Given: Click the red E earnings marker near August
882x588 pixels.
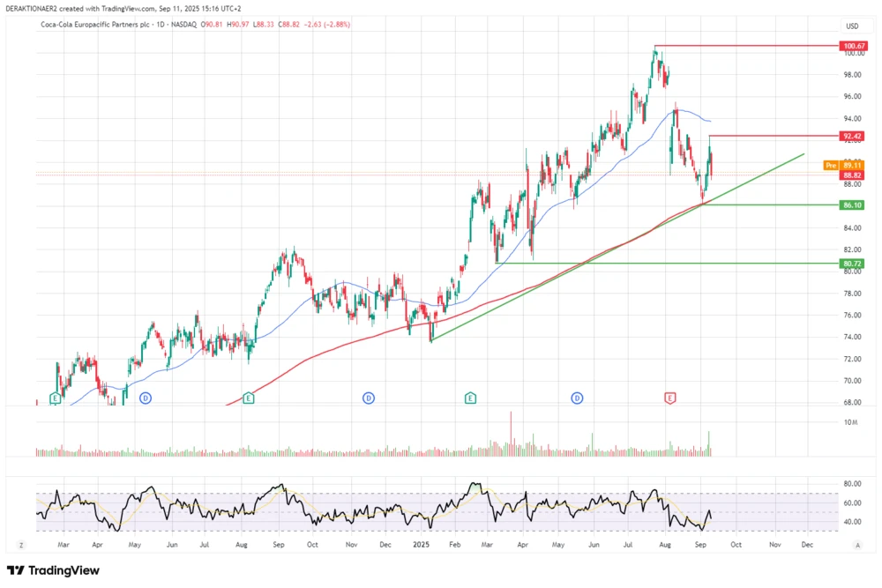Looking at the screenshot, I should pyautogui.click(x=670, y=398).
